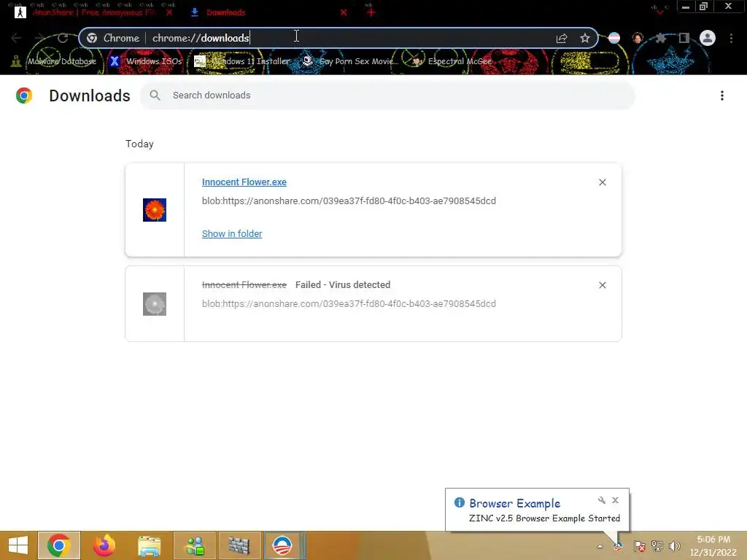747x560 pixels.
Task: Close the Downloads tab
Action: [x=344, y=12]
